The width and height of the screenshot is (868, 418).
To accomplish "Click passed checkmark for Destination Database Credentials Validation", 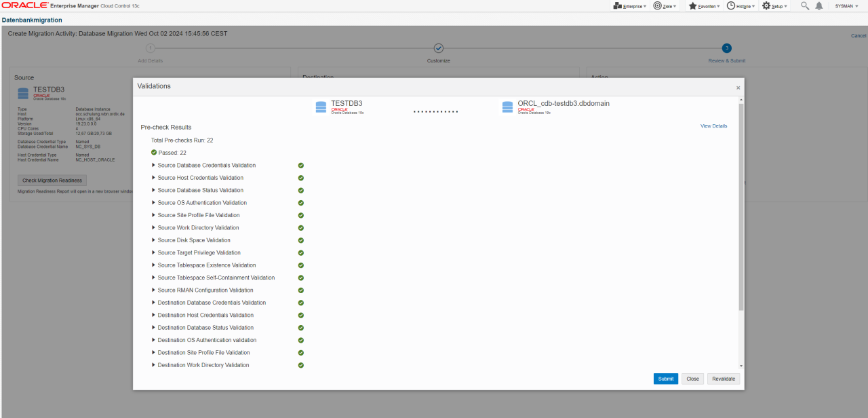I will 301,303.
